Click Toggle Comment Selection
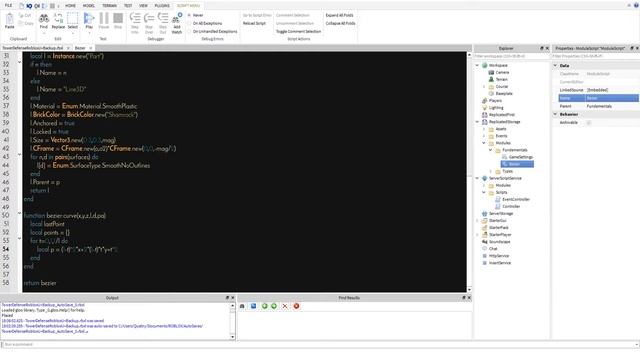The image size is (640, 360). (298, 31)
